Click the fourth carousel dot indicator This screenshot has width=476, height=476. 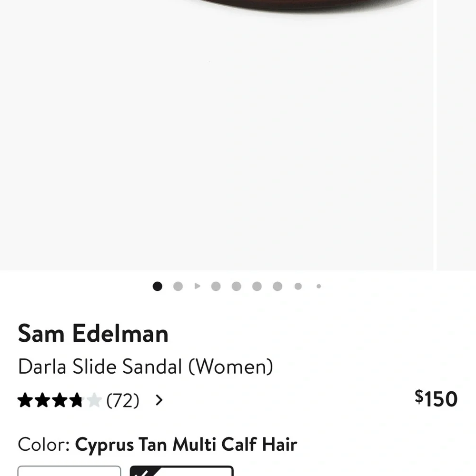tap(216, 286)
